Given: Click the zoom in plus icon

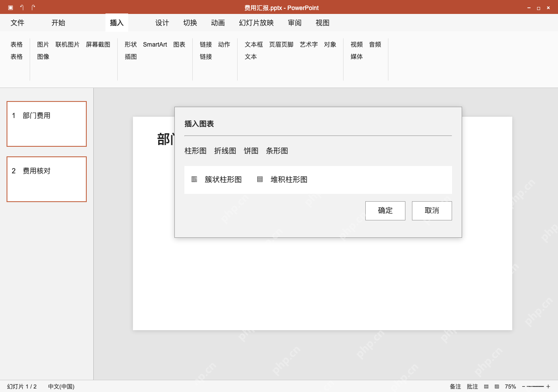Looking at the screenshot, I should pyautogui.click(x=548, y=386).
